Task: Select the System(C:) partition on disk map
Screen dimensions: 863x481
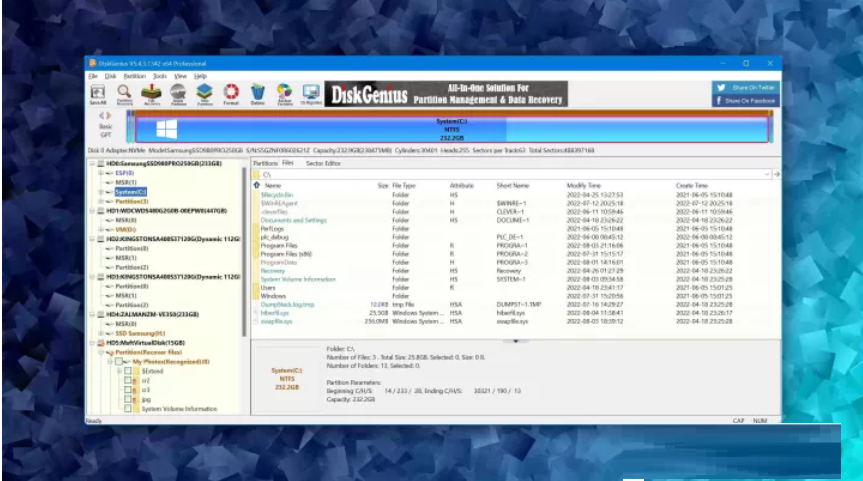Action: point(451,129)
